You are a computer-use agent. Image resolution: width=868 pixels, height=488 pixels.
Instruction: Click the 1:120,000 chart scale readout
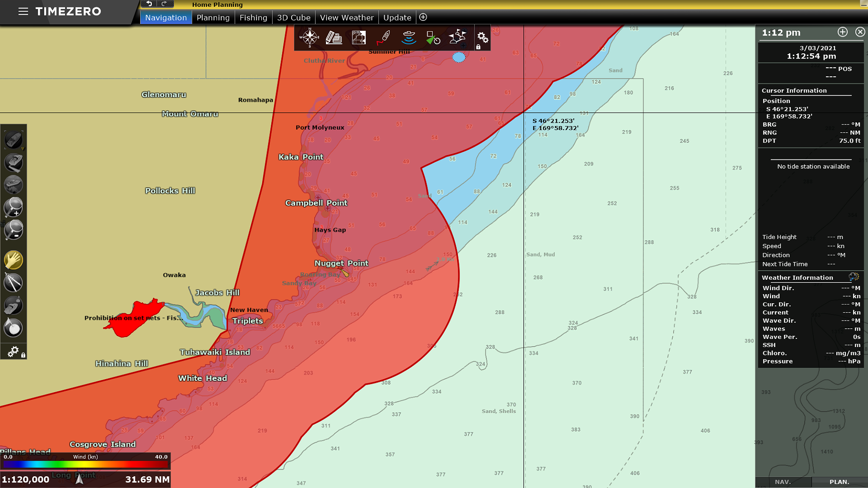coord(26,479)
